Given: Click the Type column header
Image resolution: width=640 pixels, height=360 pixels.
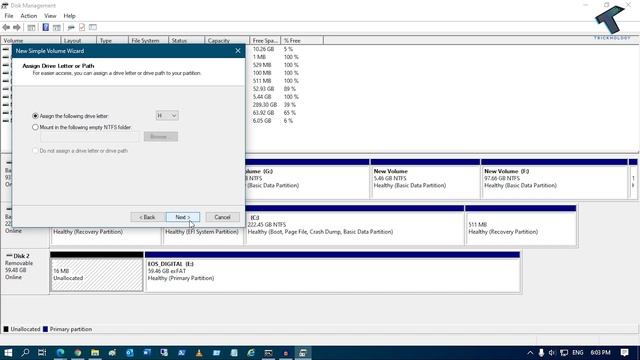Looking at the screenshot, I should (x=112, y=40).
